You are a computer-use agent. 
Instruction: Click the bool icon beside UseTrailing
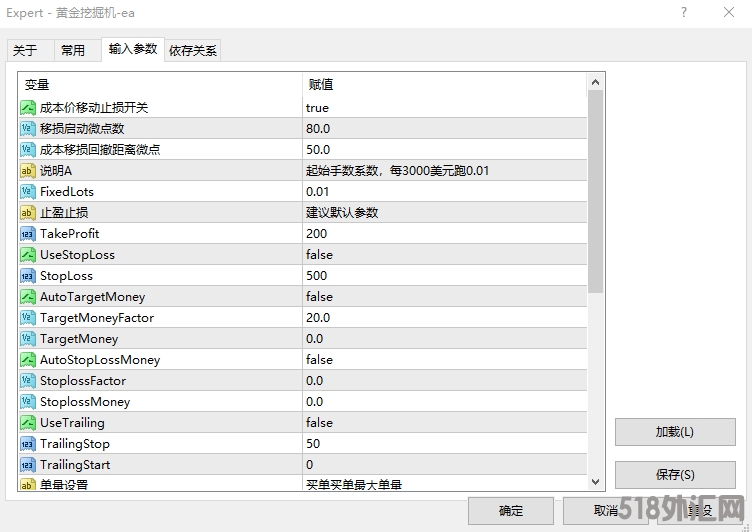(x=28, y=423)
